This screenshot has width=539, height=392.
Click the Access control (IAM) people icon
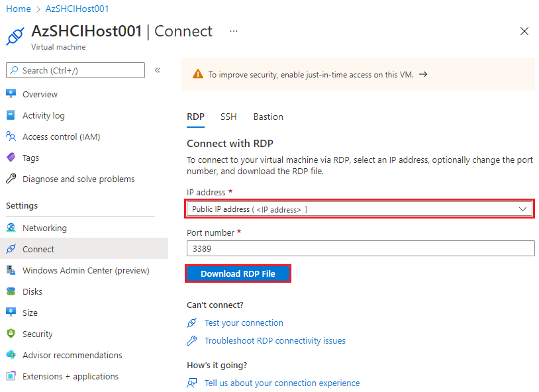point(11,136)
